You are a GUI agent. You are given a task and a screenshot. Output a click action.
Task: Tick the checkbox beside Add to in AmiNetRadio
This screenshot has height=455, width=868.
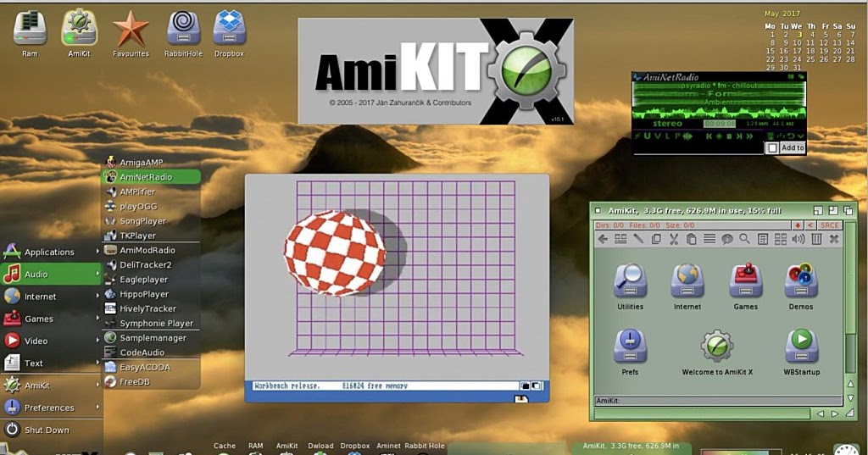(x=772, y=147)
